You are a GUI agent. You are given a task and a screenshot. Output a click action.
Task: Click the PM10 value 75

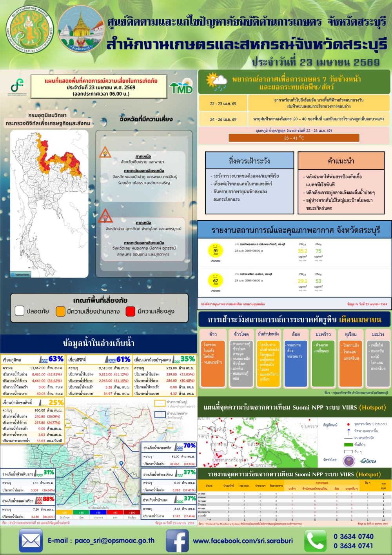coord(318,251)
